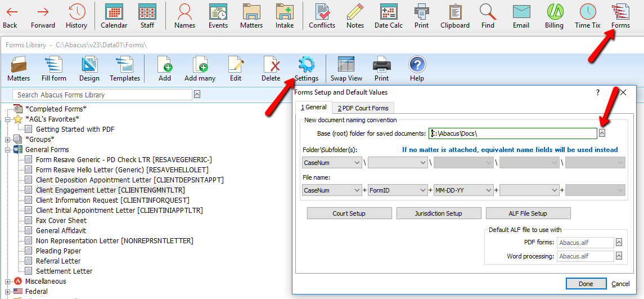Click the Fill form tool
644x299 pixels.
[x=54, y=69]
